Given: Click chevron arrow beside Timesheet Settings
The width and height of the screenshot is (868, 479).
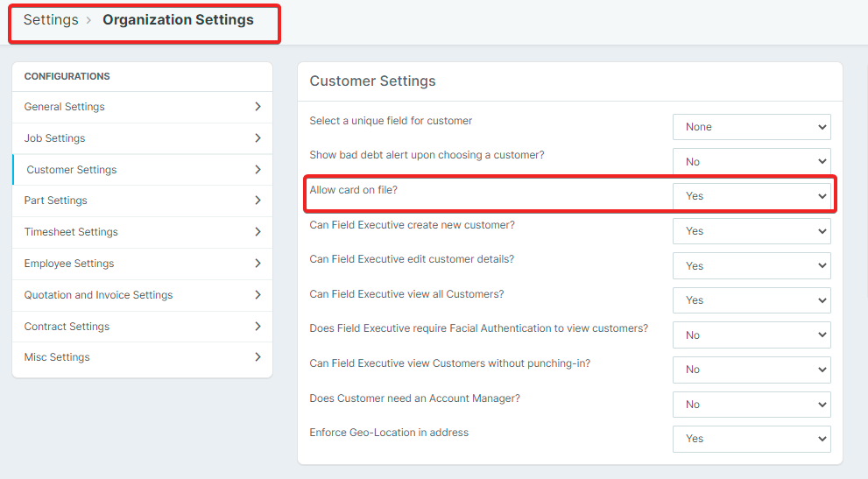Looking at the screenshot, I should point(258,232).
